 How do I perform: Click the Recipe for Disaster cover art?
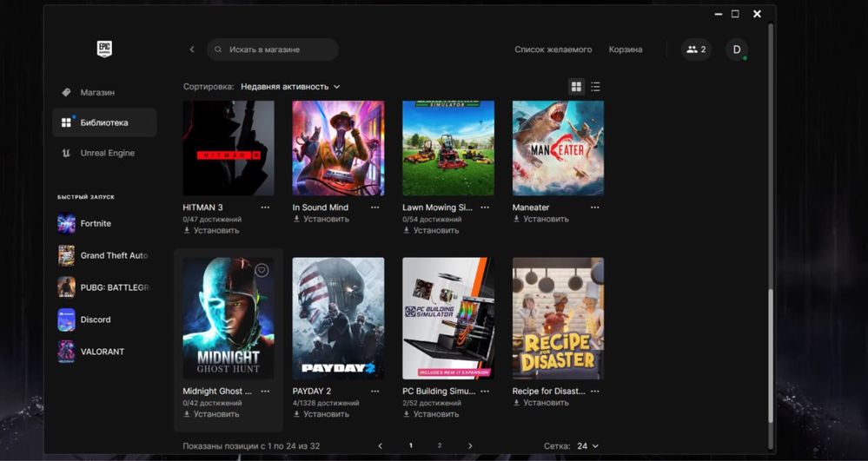click(x=558, y=319)
